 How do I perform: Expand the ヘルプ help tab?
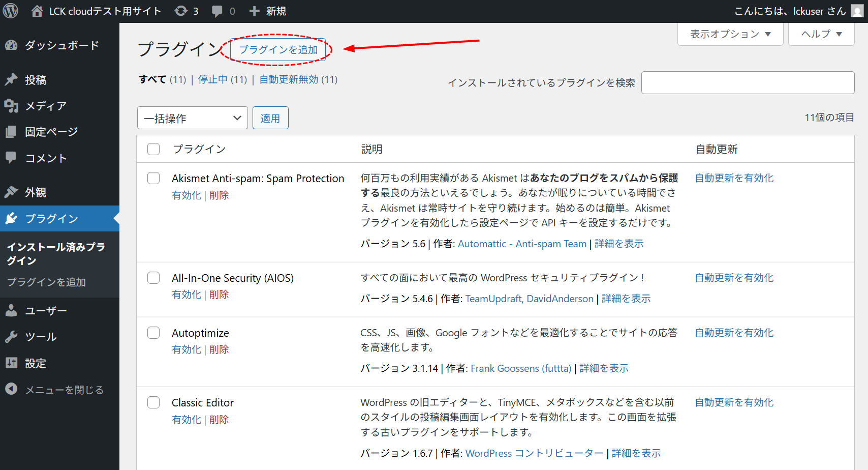(x=821, y=34)
